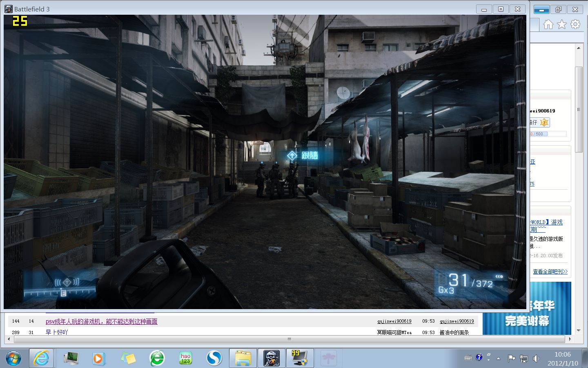Click the keyboard input method tray icon
Viewport: 588px width, 368px height.
[468, 358]
